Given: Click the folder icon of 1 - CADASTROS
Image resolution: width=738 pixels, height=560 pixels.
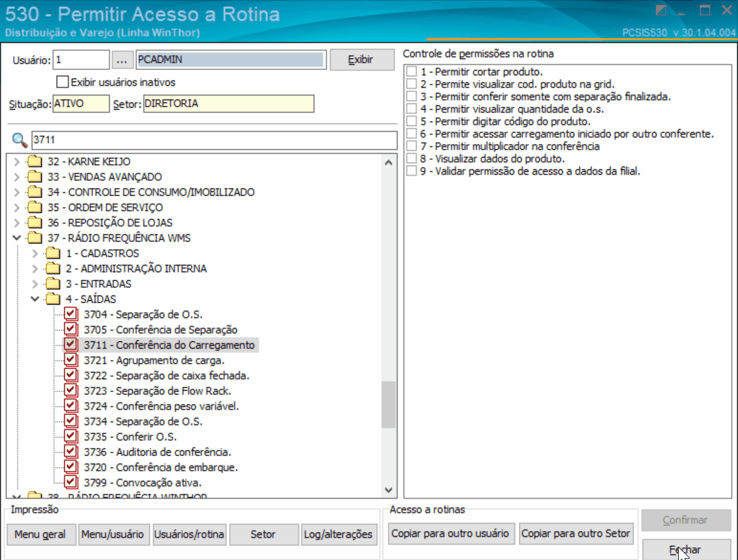Looking at the screenshot, I should (x=53, y=253).
